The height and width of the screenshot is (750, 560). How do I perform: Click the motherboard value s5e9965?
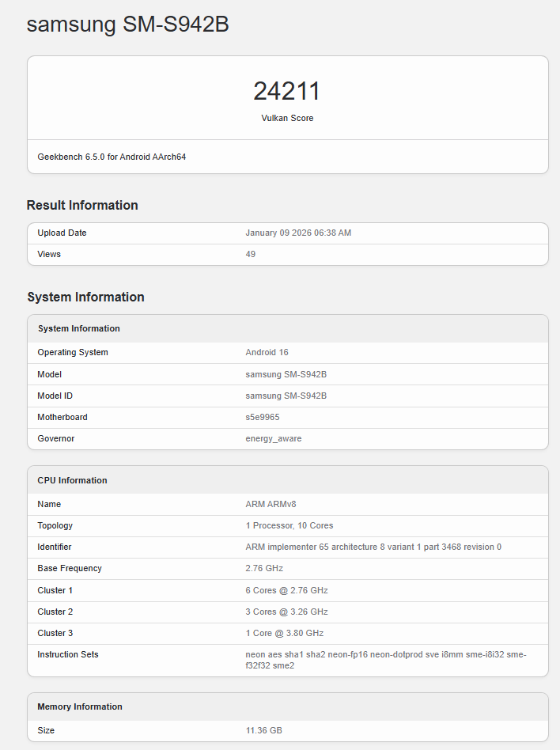pyautogui.click(x=262, y=417)
